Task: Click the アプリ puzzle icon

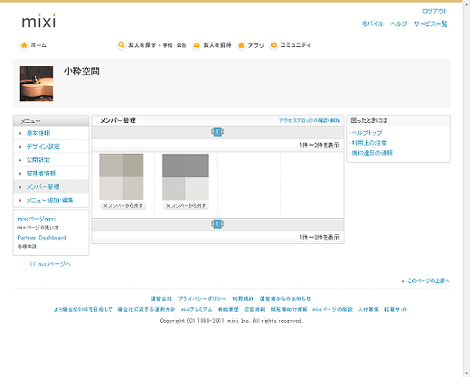Action: [x=241, y=45]
